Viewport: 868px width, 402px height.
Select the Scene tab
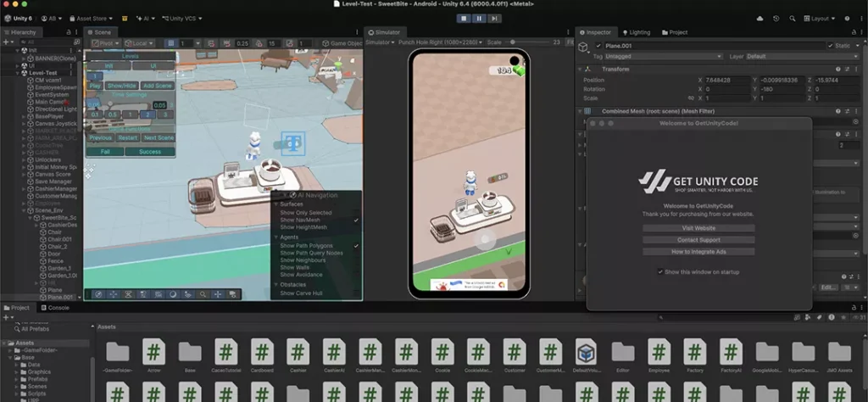pos(99,32)
